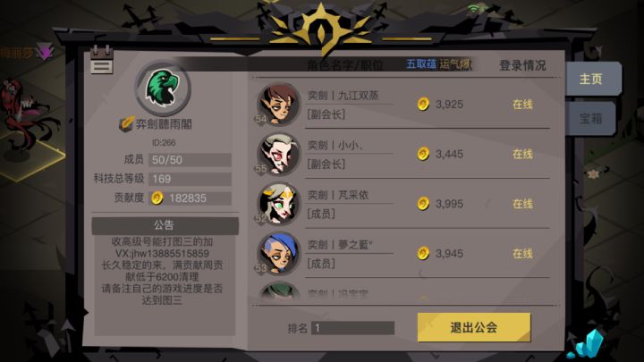Click the 公告 announcement header
644x362 pixels.
165,225
